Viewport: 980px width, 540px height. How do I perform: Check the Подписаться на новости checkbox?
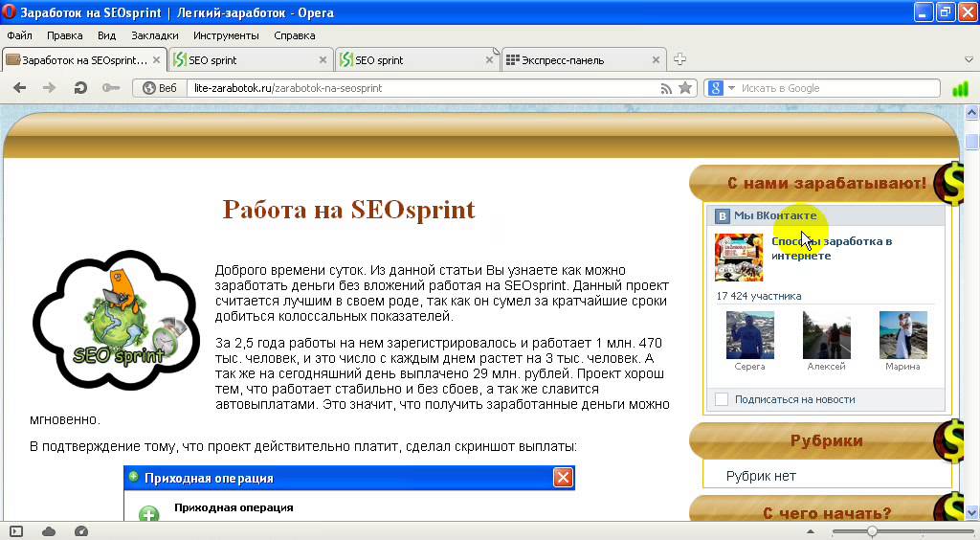point(722,399)
